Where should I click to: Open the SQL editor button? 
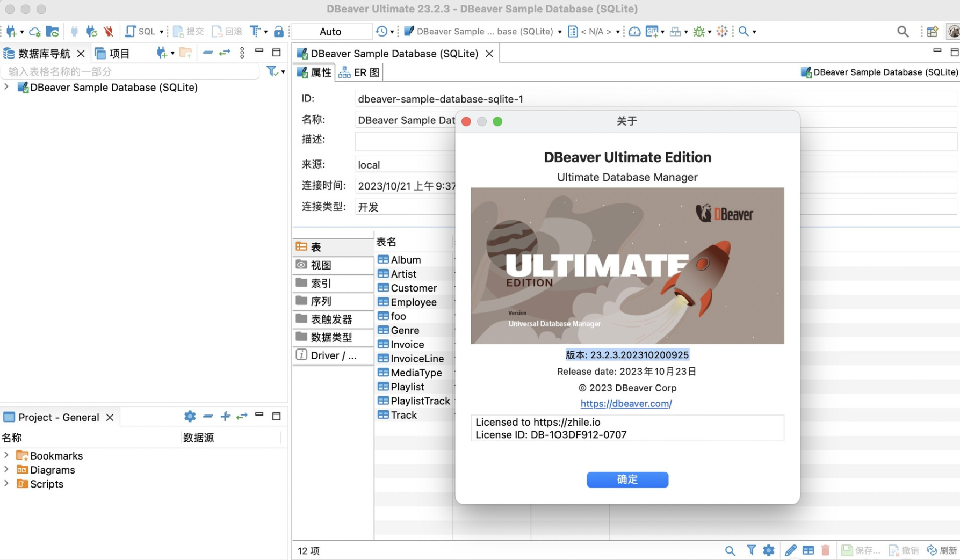pos(140,31)
